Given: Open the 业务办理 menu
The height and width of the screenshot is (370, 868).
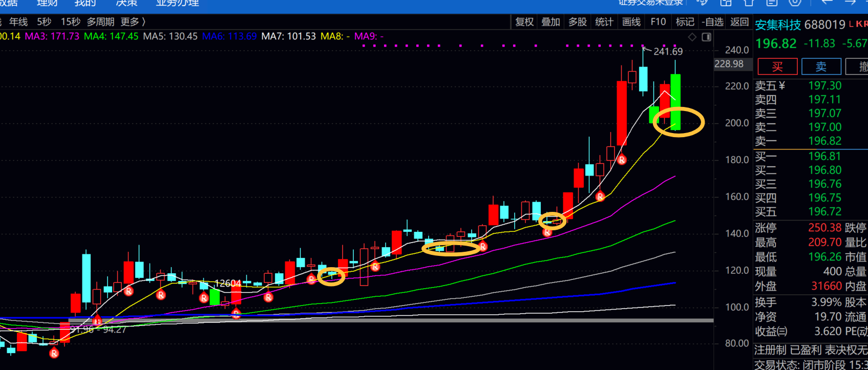Looking at the screenshot, I should [177, 3].
